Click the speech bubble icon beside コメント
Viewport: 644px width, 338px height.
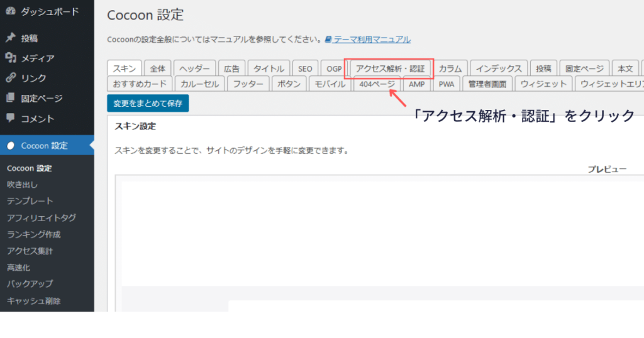coord(11,117)
